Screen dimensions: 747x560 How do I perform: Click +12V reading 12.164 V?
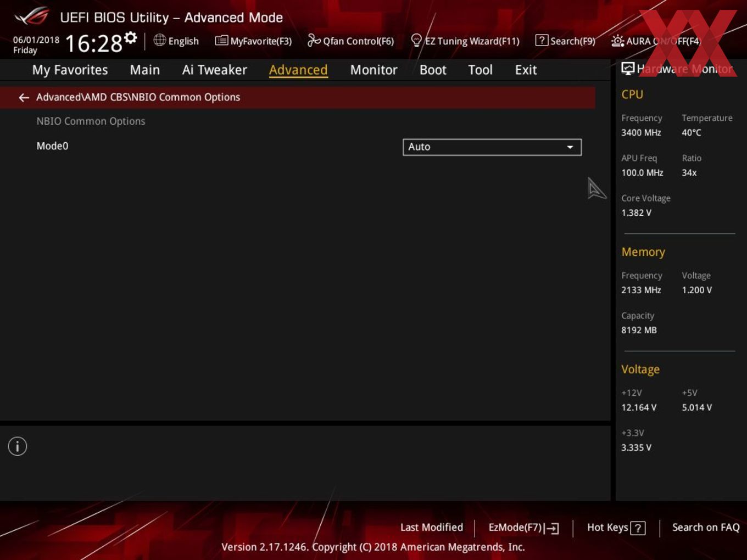639,408
